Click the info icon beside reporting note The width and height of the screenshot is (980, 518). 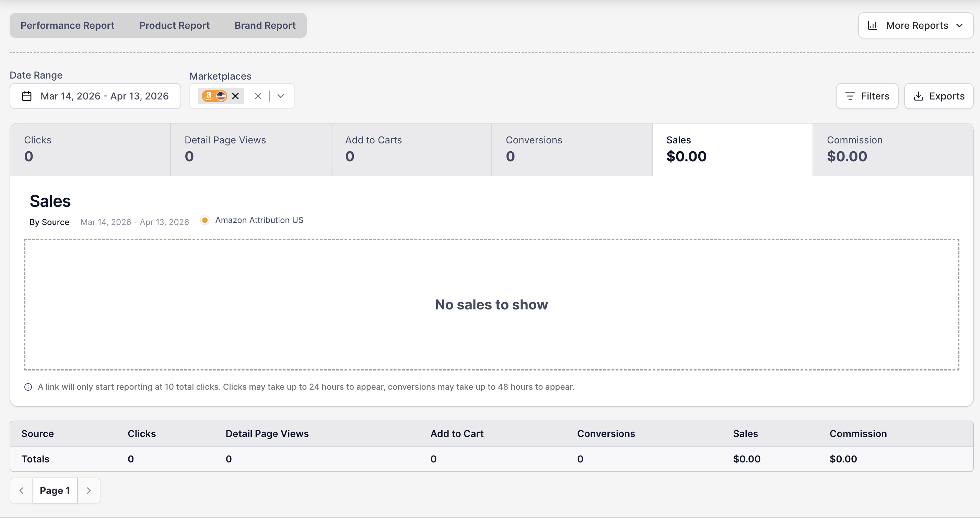coord(28,387)
